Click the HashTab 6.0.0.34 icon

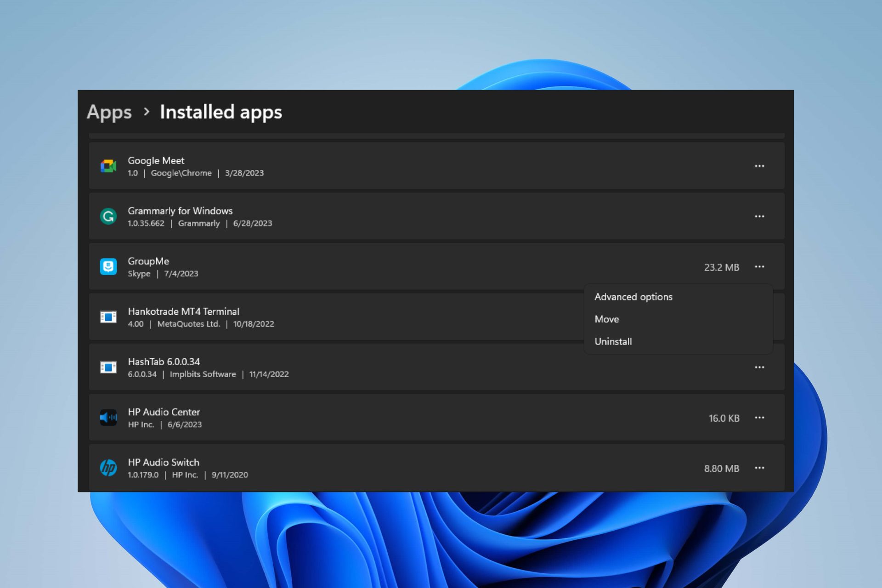(107, 367)
